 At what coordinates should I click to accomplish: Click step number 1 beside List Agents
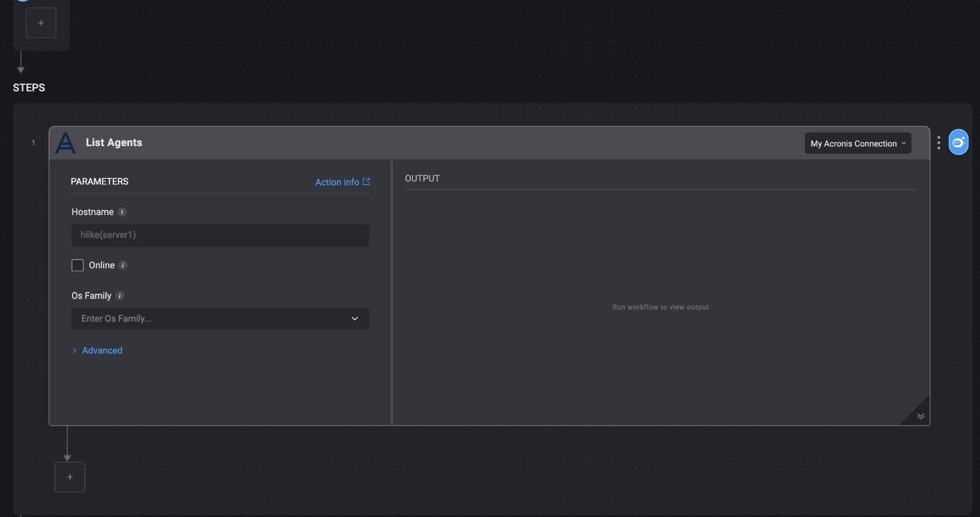tap(34, 143)
